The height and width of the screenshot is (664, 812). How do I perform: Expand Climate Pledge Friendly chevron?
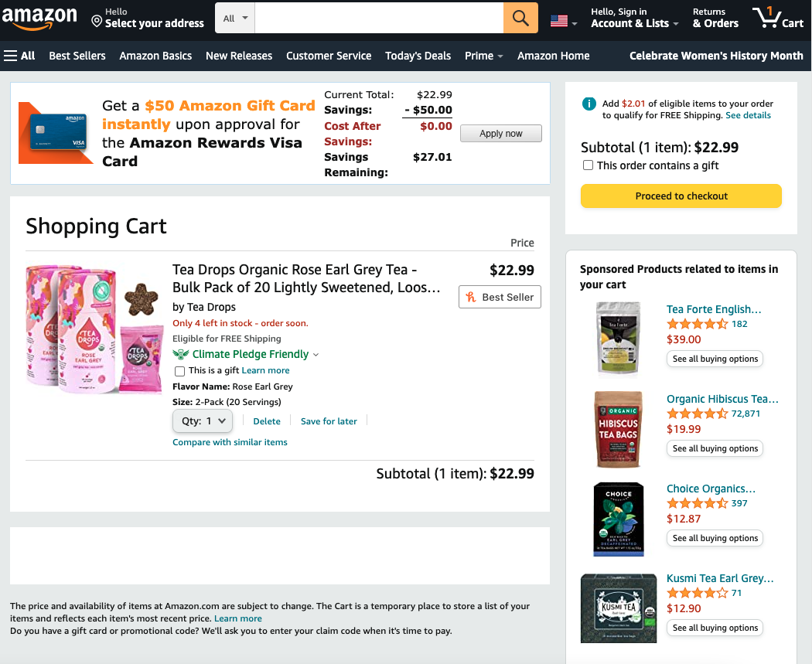point(316,355)
